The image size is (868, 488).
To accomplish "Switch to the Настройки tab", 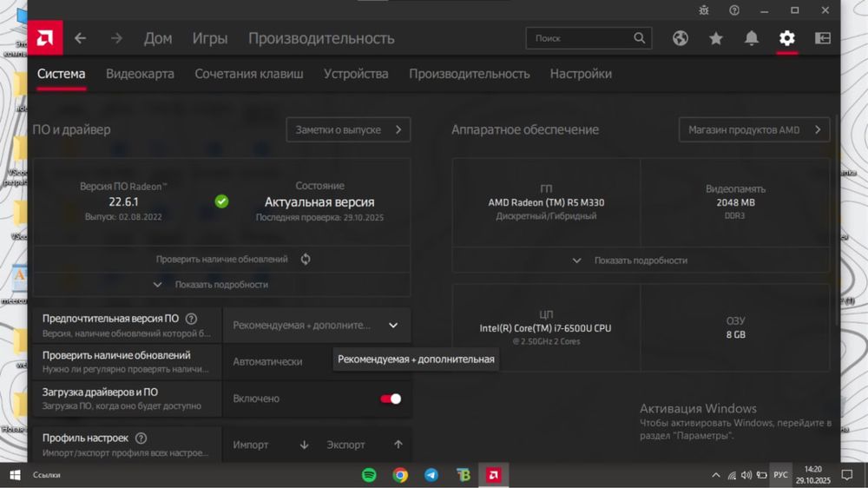I will click(581, 74).
